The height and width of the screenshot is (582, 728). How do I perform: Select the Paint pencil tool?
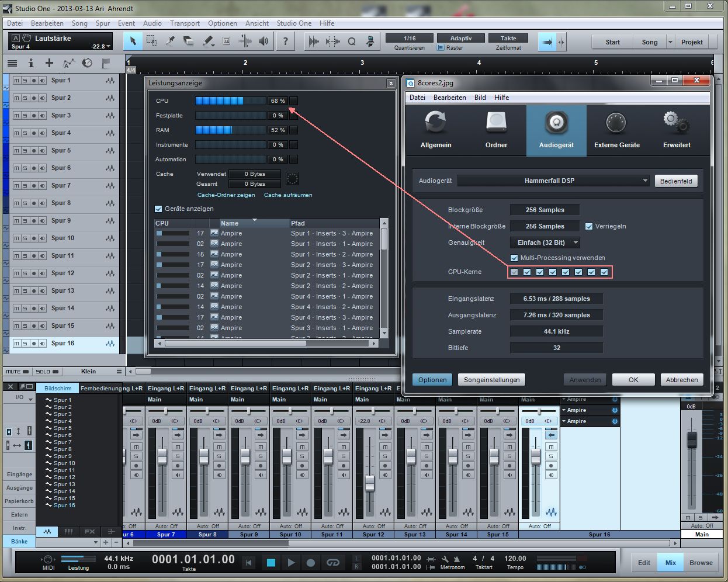point(207,41)
